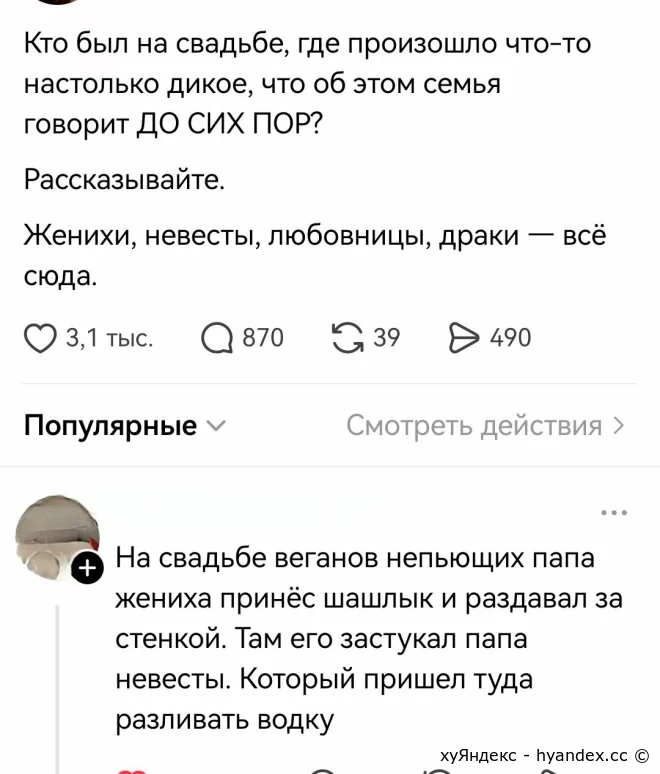
Task: Expand the chevron beside Популярные
Action: (215, 426)
